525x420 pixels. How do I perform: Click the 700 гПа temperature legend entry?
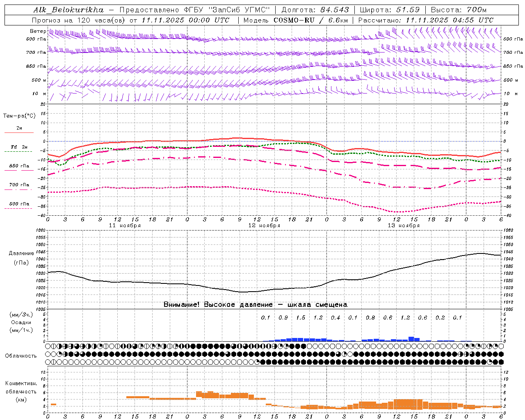tap(19, 185)
